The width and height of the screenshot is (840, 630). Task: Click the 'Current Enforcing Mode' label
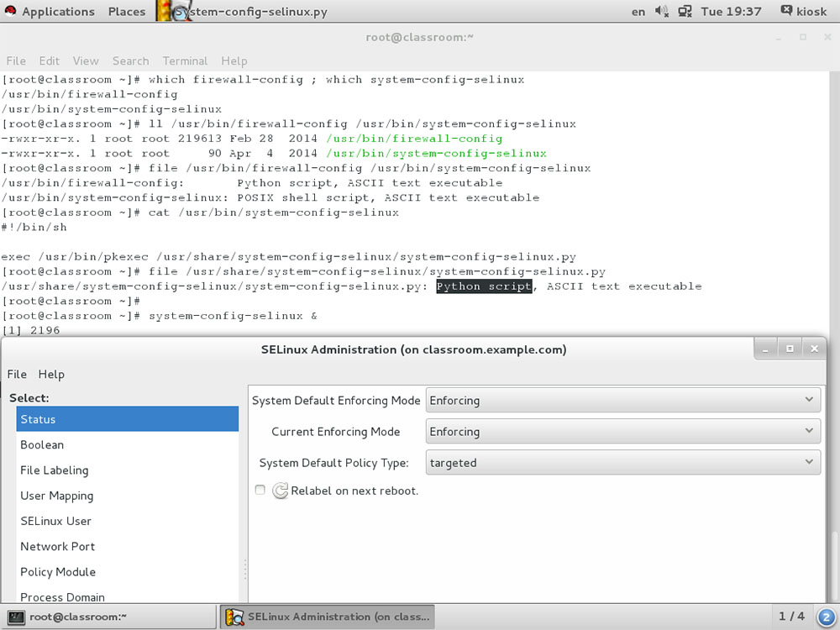tap(336, 432)
